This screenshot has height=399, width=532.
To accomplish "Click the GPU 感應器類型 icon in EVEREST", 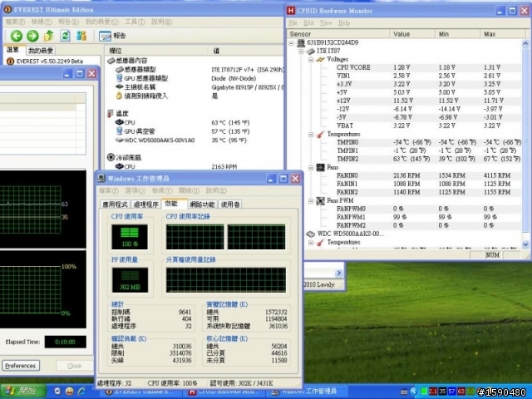I will click(119, 78).
